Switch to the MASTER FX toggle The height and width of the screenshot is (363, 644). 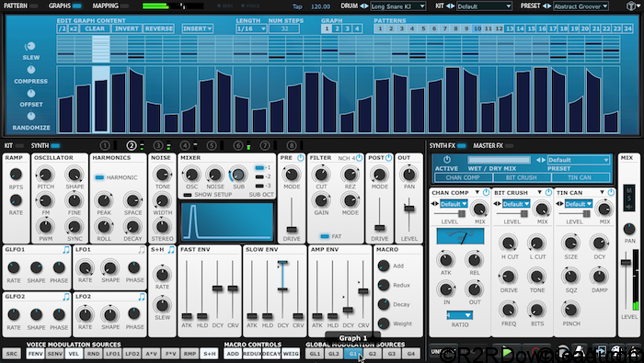(x=510, y=145)
